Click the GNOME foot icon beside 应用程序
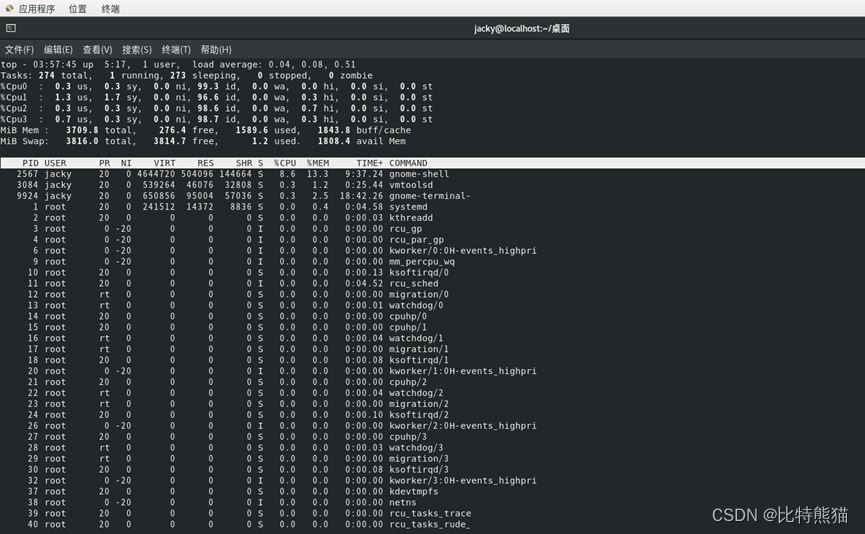The width and height of the screenshot is (865, 534). pos(9,8)
